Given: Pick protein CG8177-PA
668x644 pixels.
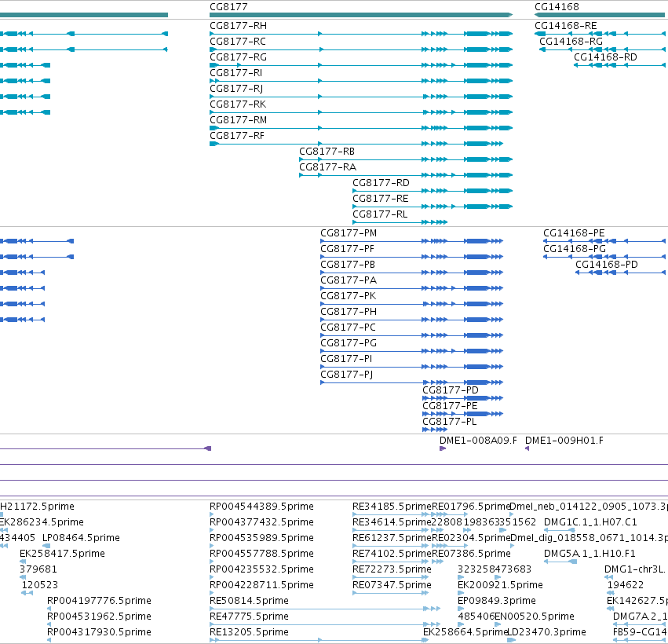Looking at the screenshot, I should click(349, 281).
